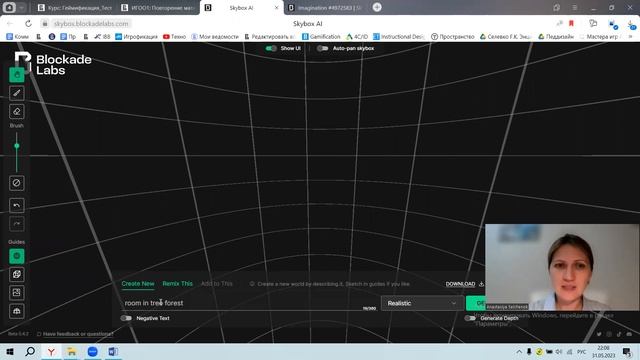Go back in browser history

10,24
